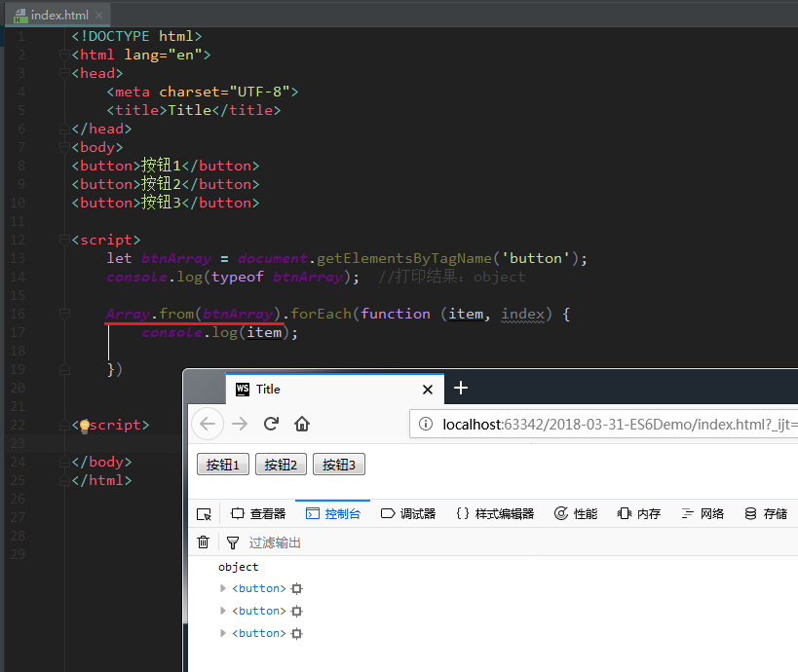This screenshot has height=672, width=798.
Task: Highlight first button node via target icon
Action: pyautogui.click(x=297, y=589)
